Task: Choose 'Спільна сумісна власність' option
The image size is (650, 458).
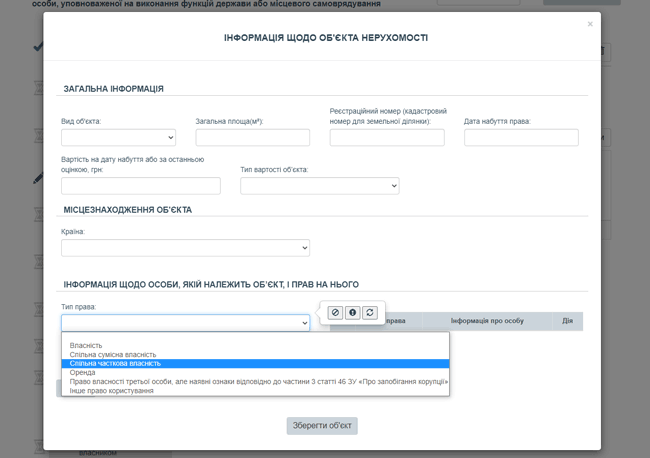Action: point(113,355)
